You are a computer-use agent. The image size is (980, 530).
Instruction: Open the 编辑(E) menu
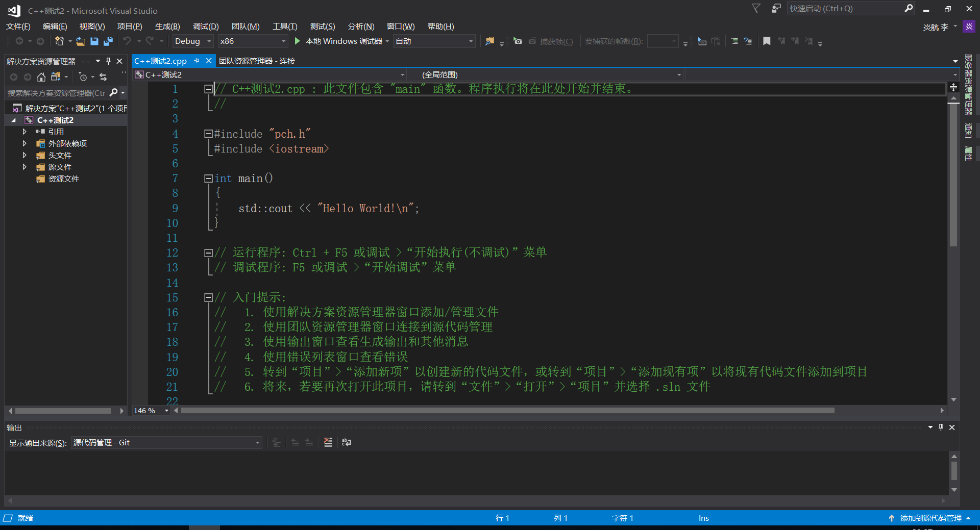coord(55,27)
